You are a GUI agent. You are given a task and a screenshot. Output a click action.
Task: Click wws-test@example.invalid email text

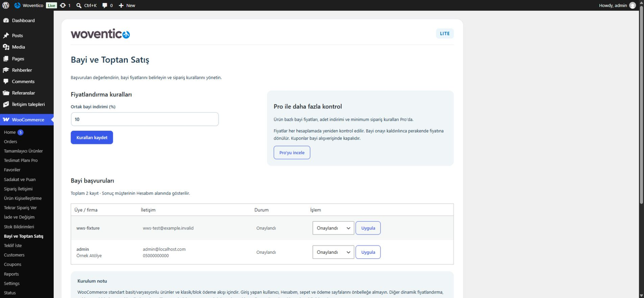(168, 228)
